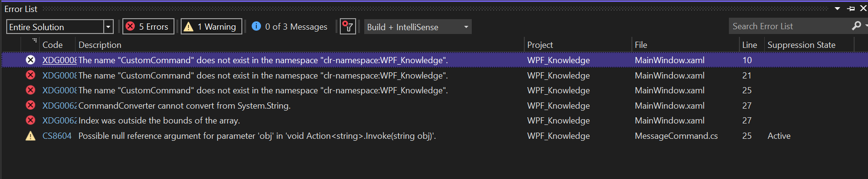Click the pin auto-hide icon
Image resolution: width=868 pixels, height=179 pixels.
851,9
